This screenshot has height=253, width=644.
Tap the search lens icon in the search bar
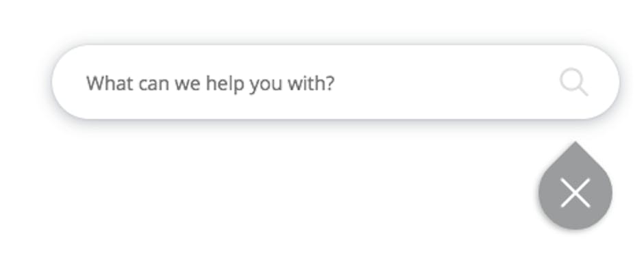coord(573,83)
